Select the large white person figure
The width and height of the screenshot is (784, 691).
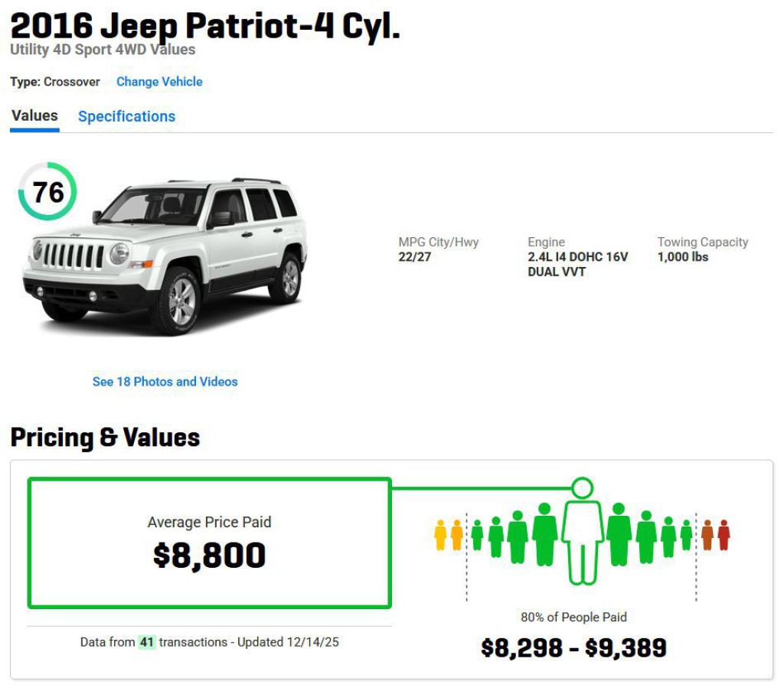583,543
